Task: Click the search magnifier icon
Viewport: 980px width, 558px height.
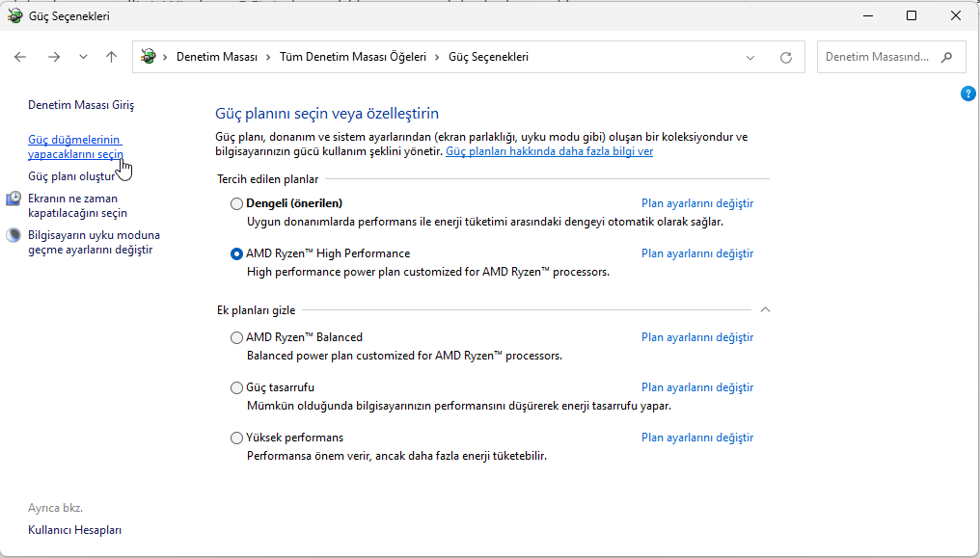Action: click(947, 57)
